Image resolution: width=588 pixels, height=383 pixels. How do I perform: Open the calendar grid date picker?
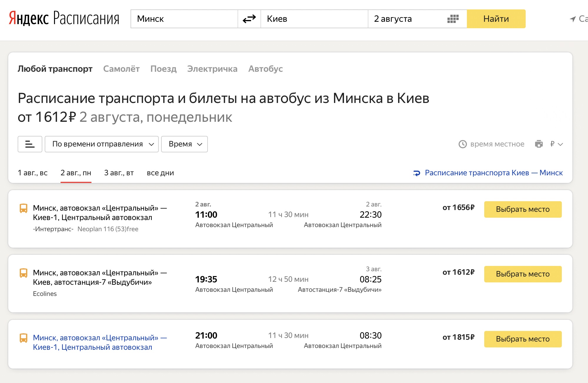[453, 19]
